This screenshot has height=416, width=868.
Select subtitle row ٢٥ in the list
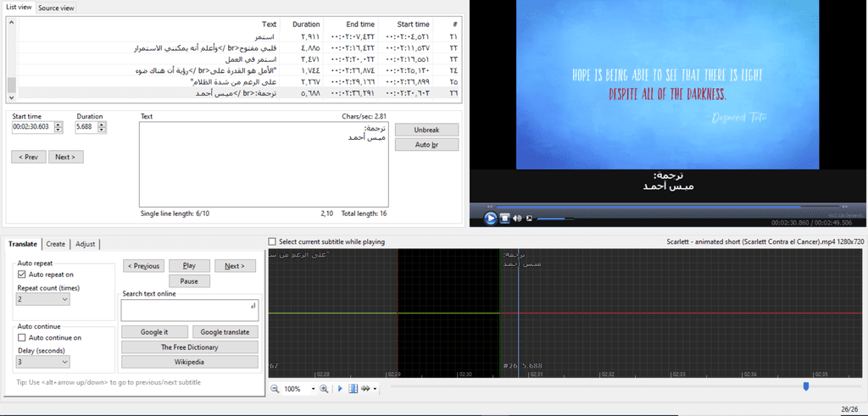(x=240, y=81)
